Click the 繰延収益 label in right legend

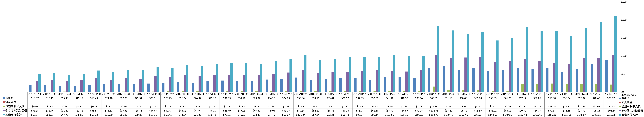point(627,102)
